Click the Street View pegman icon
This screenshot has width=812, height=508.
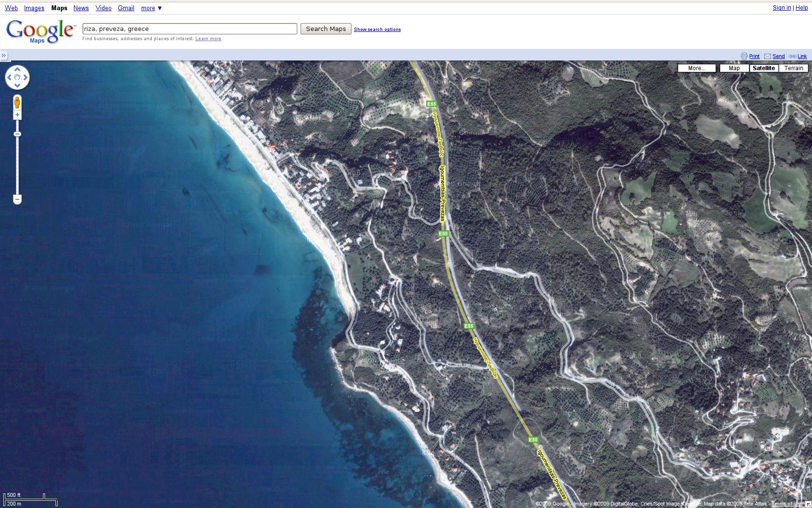[x=17, y=103]
